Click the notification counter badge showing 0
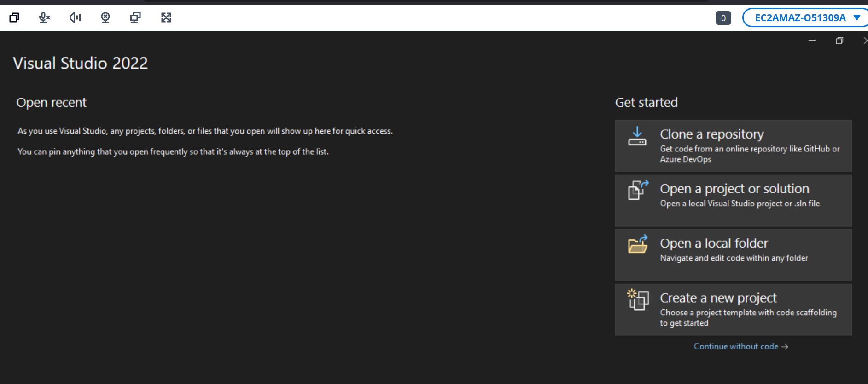This screenshot has width=868, height=384. 723,18
